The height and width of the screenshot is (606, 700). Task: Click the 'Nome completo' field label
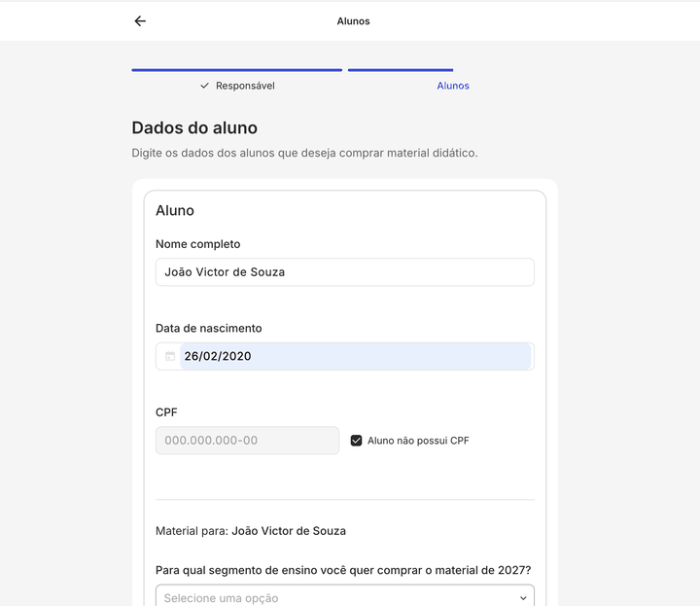[197, 244]
